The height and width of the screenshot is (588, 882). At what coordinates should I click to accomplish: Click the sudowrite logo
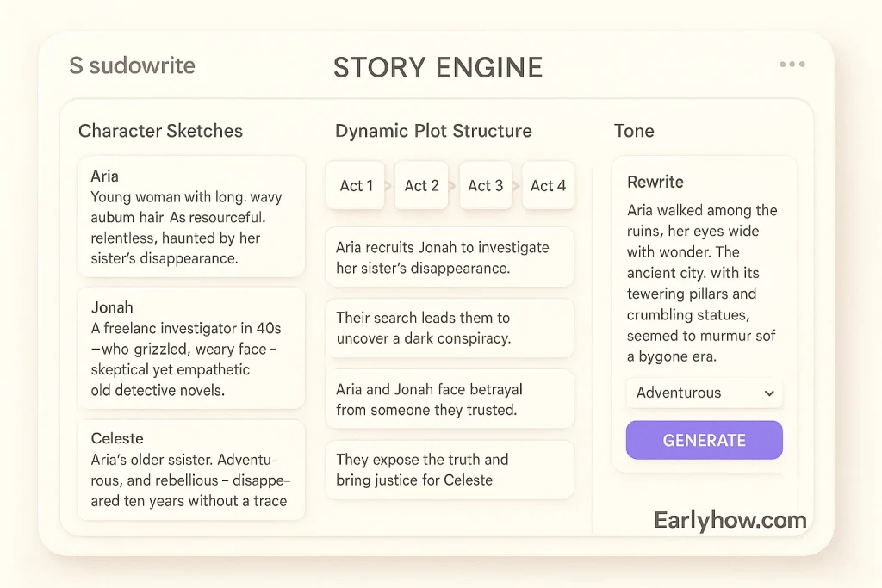[132, 65]
